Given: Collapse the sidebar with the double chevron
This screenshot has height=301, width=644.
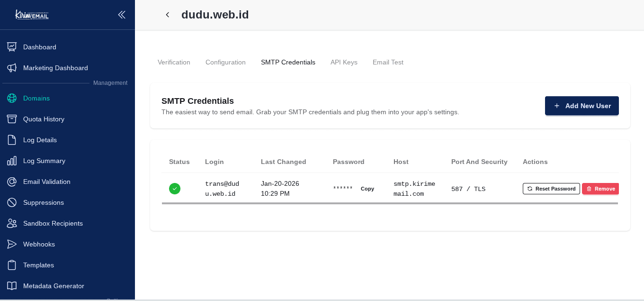Looking at the screenshot, I should [x=122, y=15].
